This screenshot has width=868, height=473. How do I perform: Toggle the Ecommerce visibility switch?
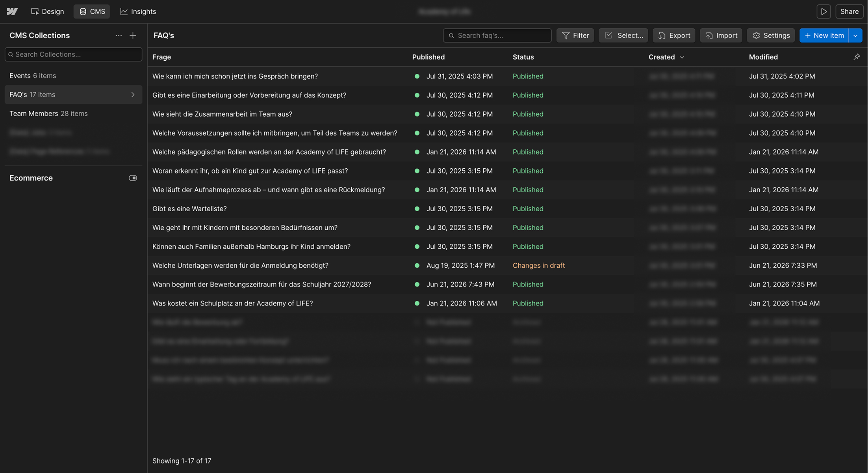133,178
